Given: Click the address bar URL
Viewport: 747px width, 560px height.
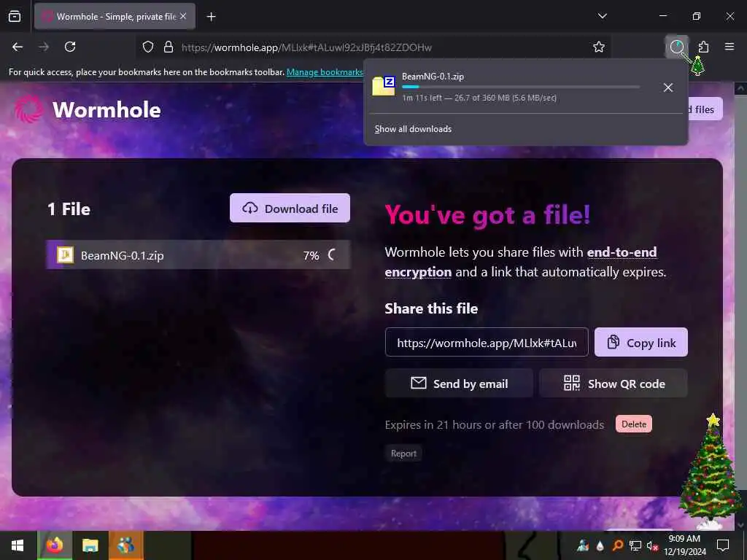Looking at the screenshot, I should [x=306, y=47].
